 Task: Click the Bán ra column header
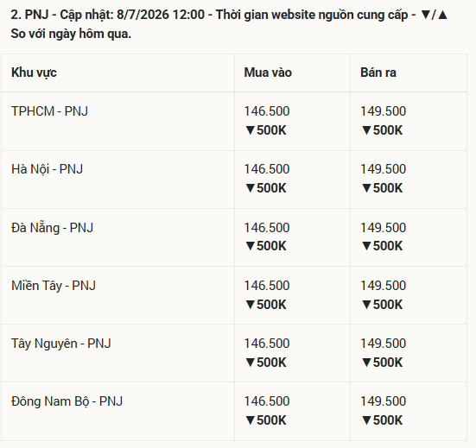coord(378,73)
